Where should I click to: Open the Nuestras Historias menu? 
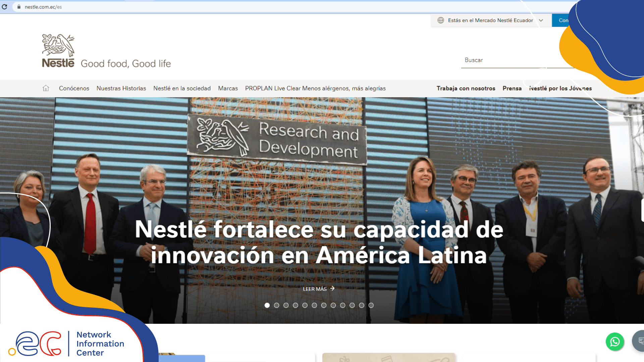pyautogui.click(x=121, y=88)
